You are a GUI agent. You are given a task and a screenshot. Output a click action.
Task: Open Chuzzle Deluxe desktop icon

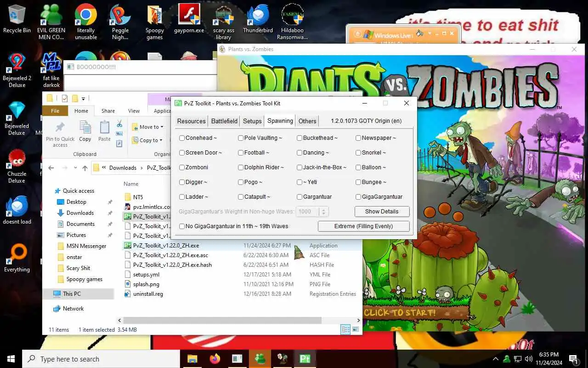(x=17, y=166)
